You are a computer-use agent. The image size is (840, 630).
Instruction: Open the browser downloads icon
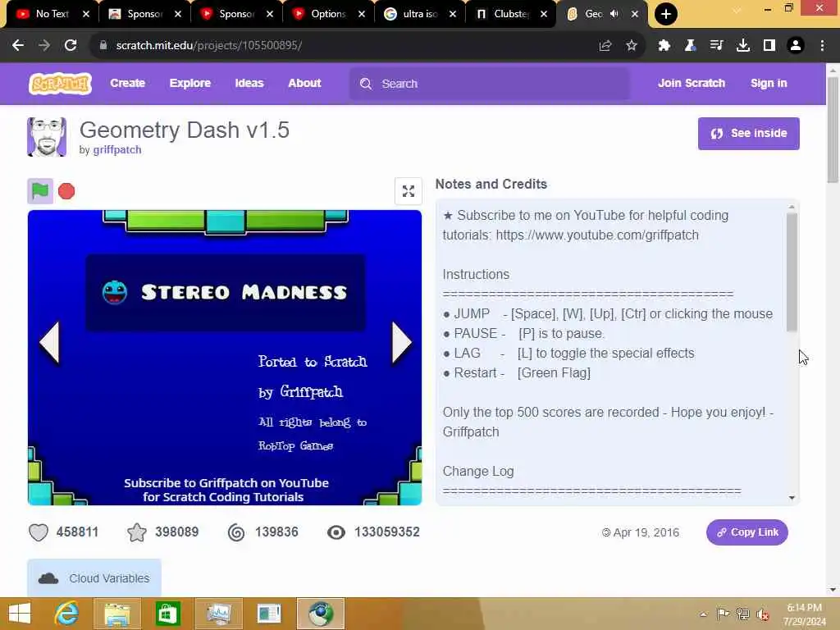(743, 46)
